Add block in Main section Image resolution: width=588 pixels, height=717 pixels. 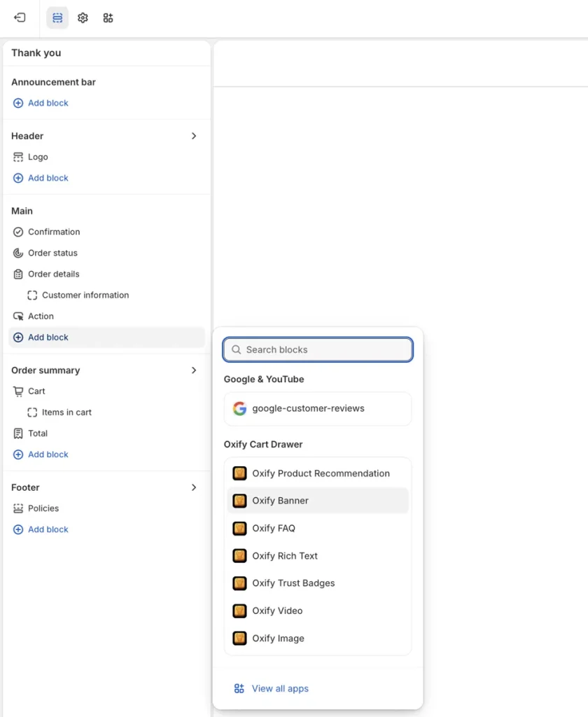106,337
